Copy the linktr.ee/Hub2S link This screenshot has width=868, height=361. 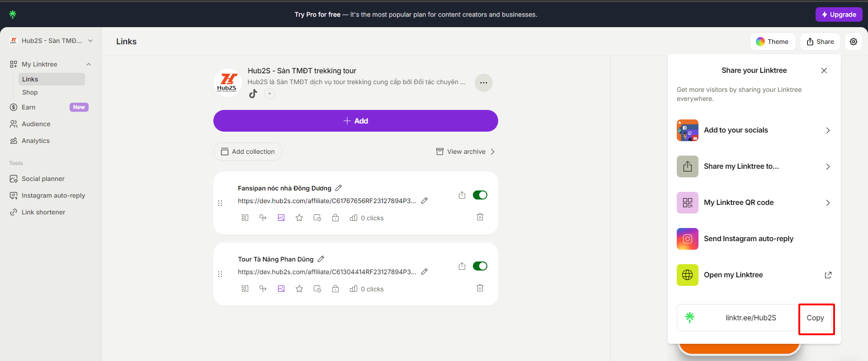(x=816, y=318)
